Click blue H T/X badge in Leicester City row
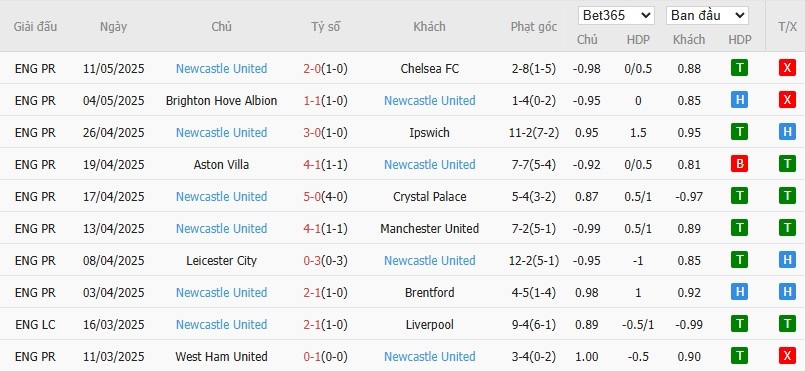This screenshot has width=805, height=371. (x=787, y=260)
